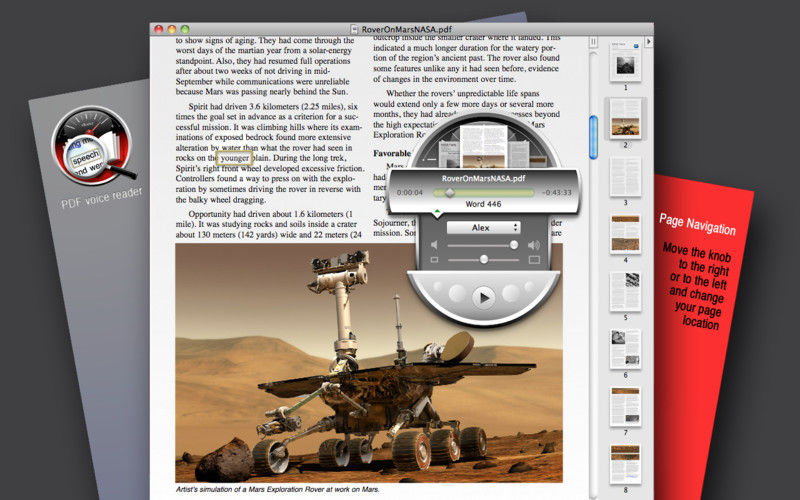Click the PDF voice reader app icon

tap(93, 145)
